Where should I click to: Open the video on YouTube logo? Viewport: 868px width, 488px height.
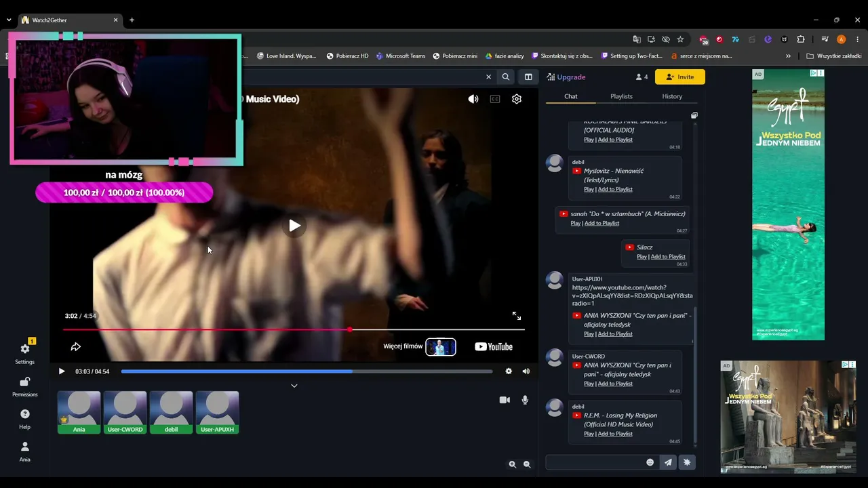click(494, 347)
